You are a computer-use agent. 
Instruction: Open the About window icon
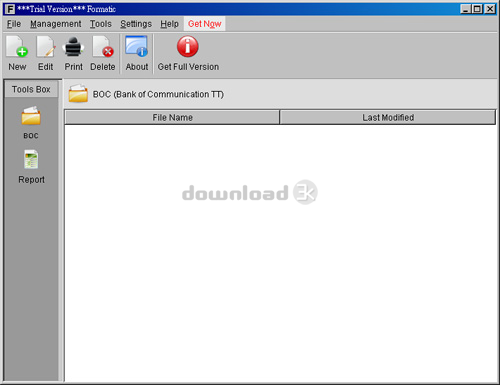pos(137,46)
